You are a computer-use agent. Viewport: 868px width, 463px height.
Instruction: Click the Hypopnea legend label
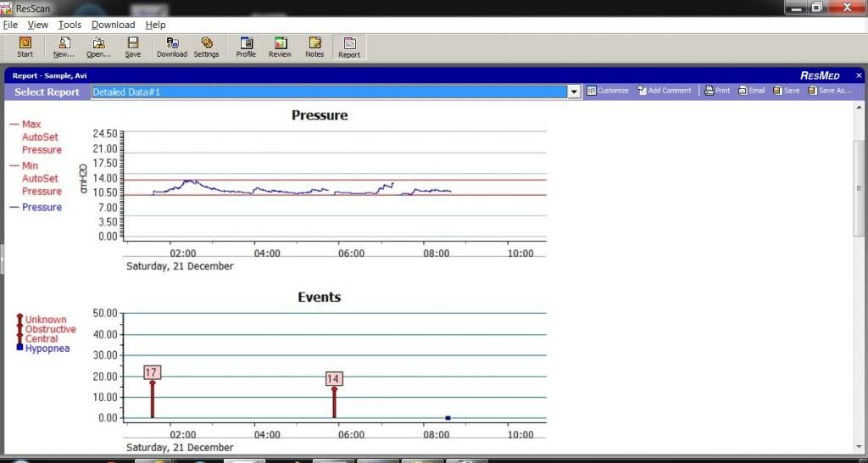coord(47,349)
